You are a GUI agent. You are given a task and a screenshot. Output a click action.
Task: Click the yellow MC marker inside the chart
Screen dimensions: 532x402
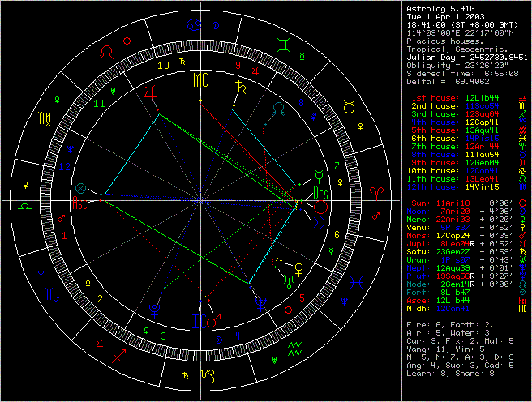[199, 79]
